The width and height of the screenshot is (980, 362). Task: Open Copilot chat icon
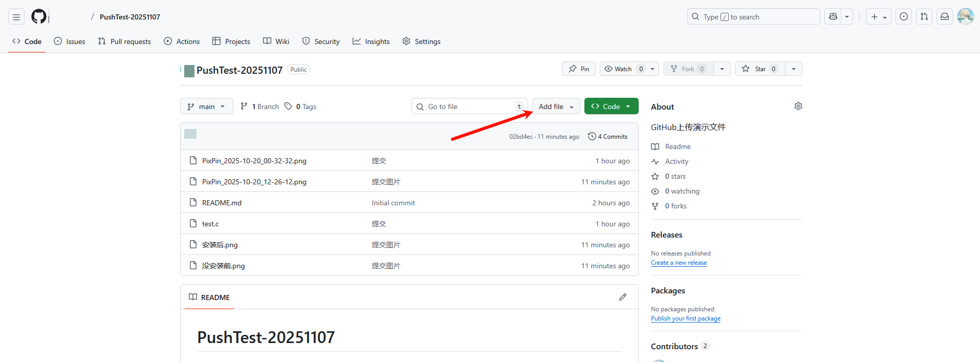(x=833, y=17)
